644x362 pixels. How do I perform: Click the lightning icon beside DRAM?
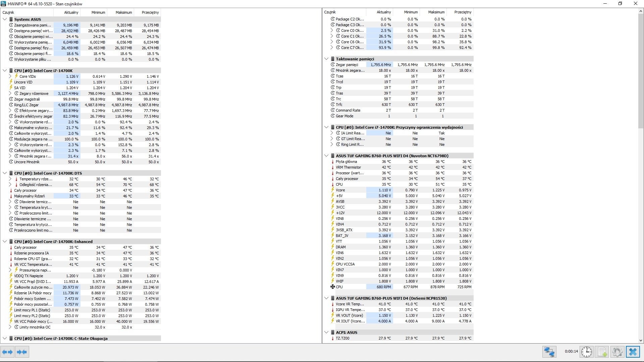tap(333, 247)
